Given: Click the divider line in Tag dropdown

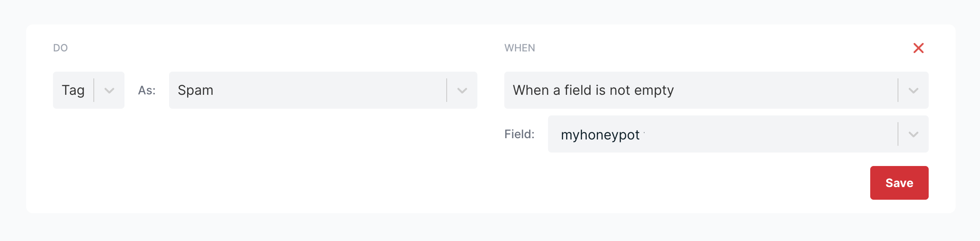Looking at the screenshot, I should click(94, 90).
